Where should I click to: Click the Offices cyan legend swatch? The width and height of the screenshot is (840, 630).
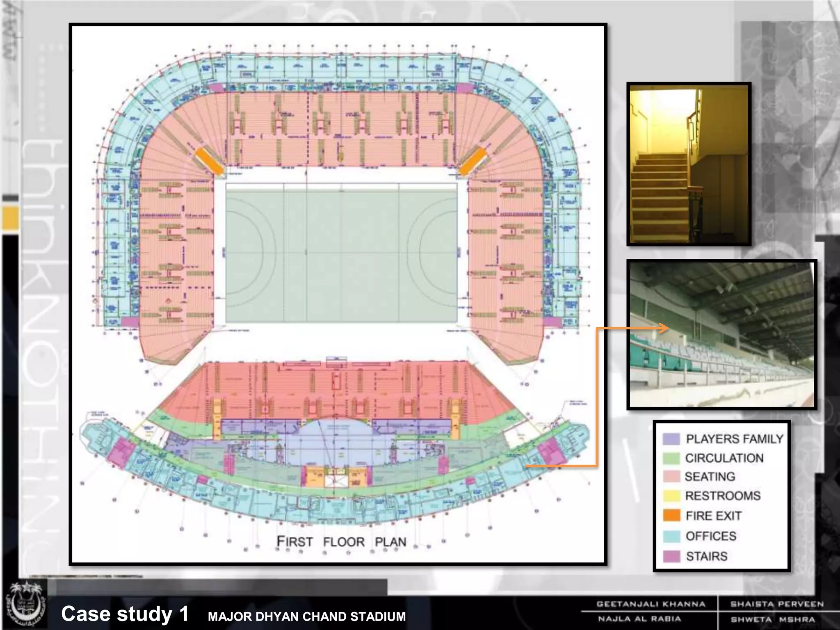click(671, 536)
